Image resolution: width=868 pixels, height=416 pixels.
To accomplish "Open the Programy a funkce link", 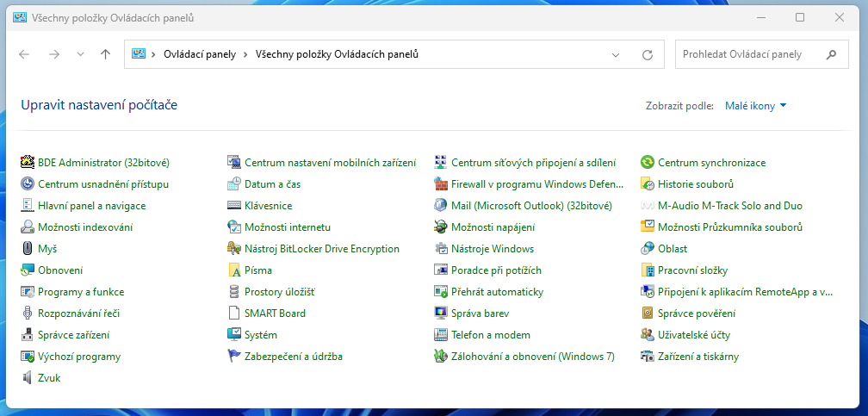I will [81, 292].
